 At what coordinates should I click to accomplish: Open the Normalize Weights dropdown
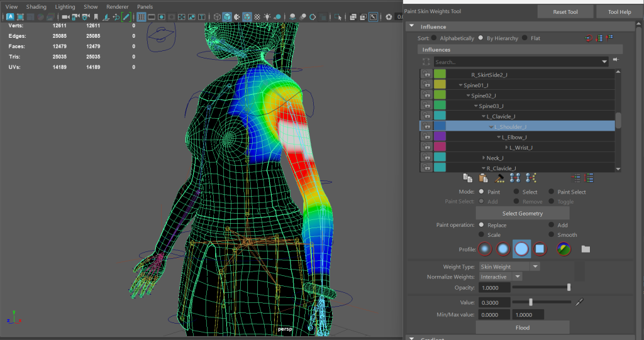click(500, 277)
